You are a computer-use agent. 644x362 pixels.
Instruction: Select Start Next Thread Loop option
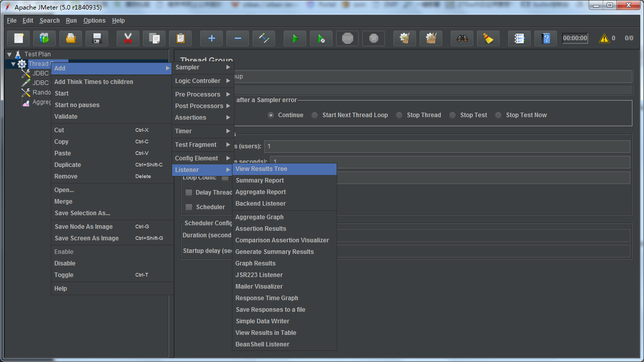(314, 115)
